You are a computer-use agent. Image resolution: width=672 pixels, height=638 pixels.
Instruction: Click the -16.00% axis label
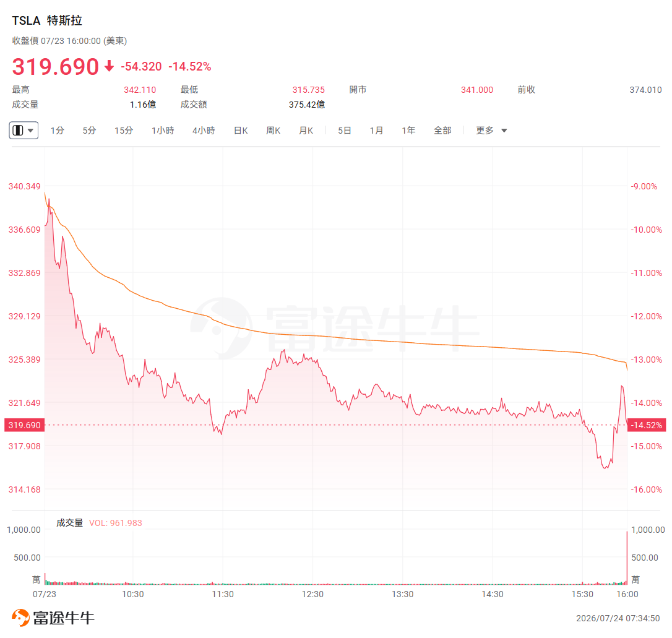(x=646, y=489)
